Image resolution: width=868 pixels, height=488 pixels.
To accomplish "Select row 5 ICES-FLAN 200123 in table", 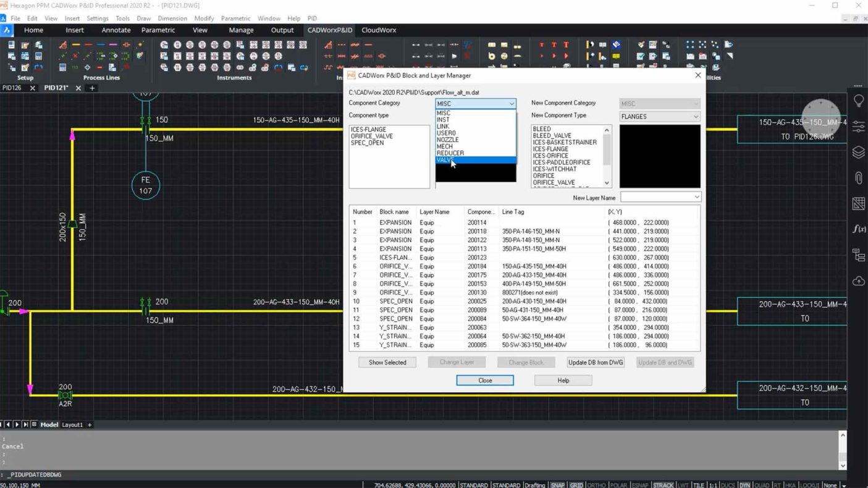I will click(x=525, y=258).
